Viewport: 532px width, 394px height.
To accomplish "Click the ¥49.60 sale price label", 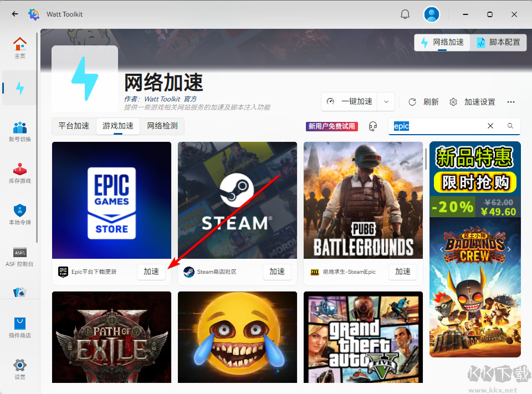I will [x=498, y=212].
